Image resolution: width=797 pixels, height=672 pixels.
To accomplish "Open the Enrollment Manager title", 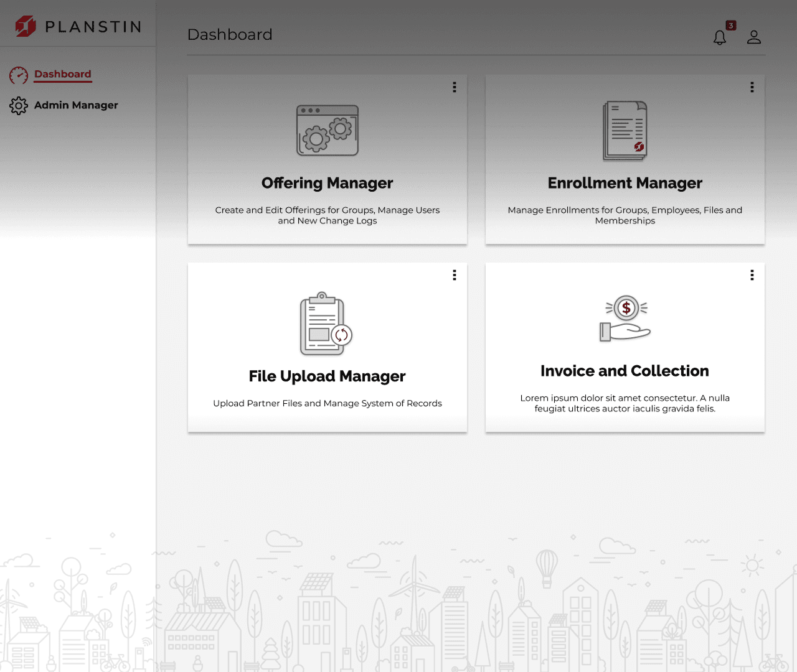I will coord(625,183).
